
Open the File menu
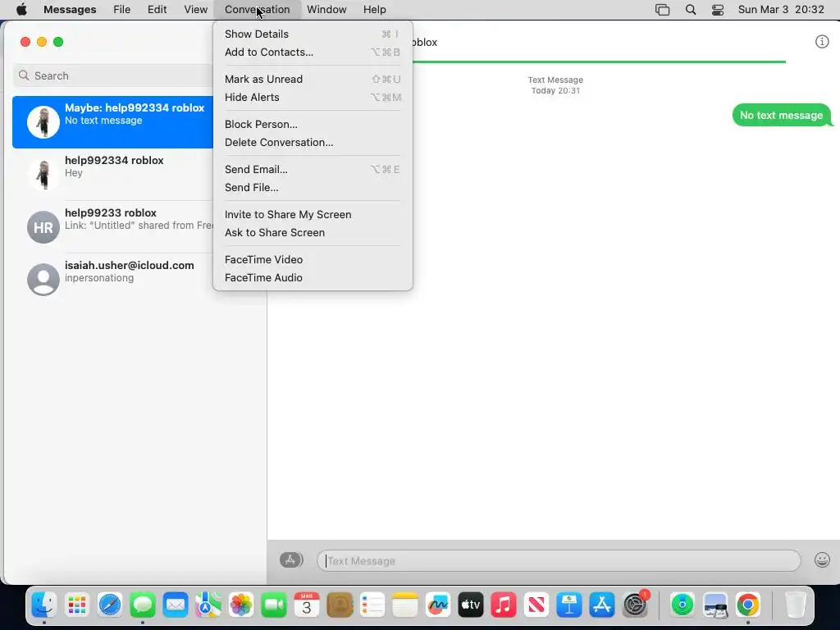121,10
